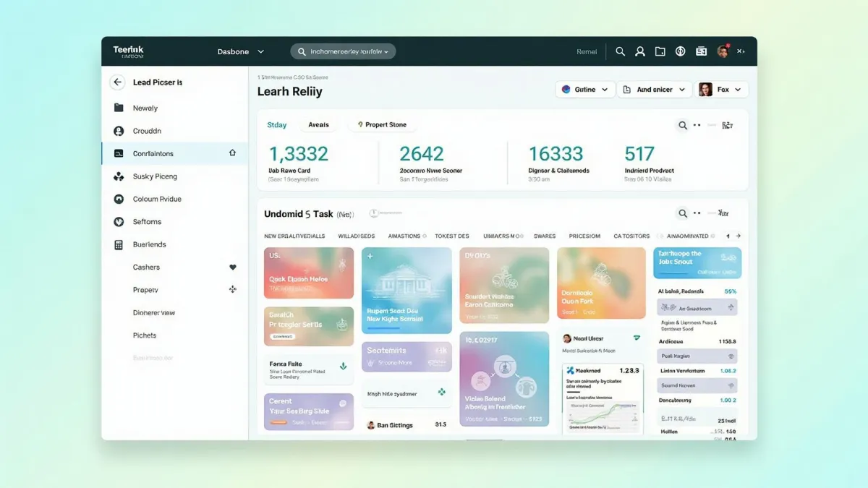Click the small button on the Pr tceglar Set IIs card
Image resolution: width=868 pixels, height=488 pixels.
point(282,336)
